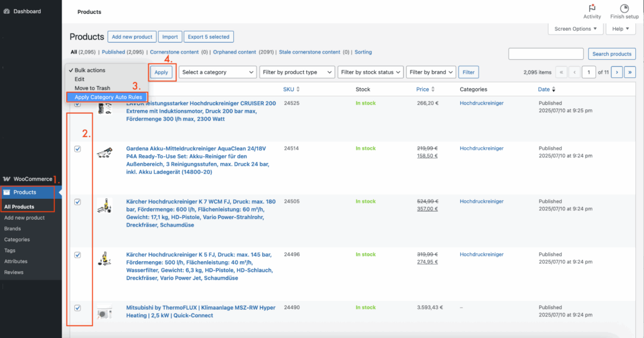Open the Filter by product type dropdown
644x338 pixels.
click(x=297, y=72)
